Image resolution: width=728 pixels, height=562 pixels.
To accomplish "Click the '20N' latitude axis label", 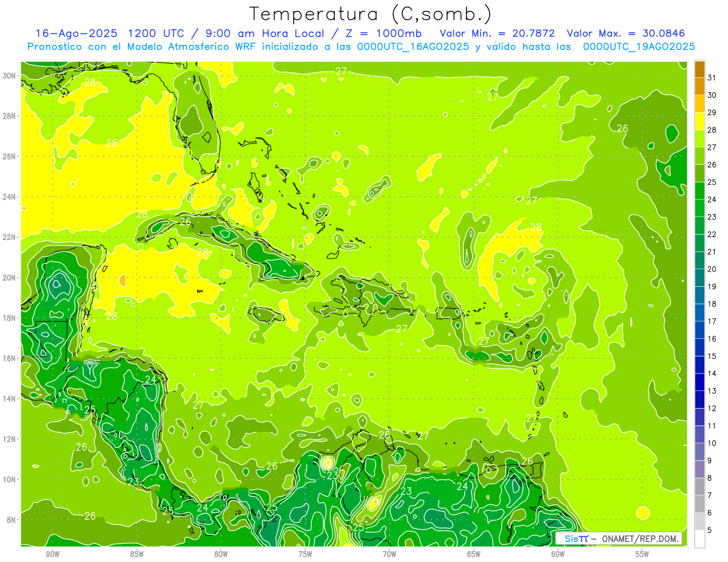I will coord(9,278).
